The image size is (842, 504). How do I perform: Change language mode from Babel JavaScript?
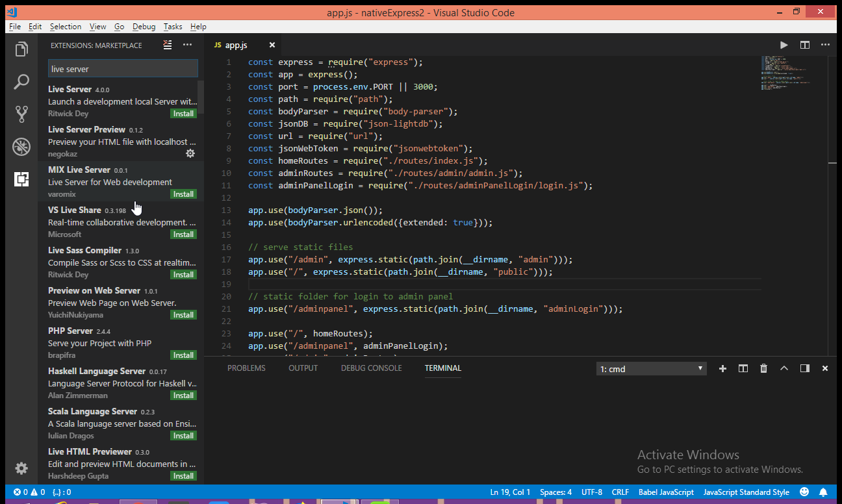[x=666, y=492]
